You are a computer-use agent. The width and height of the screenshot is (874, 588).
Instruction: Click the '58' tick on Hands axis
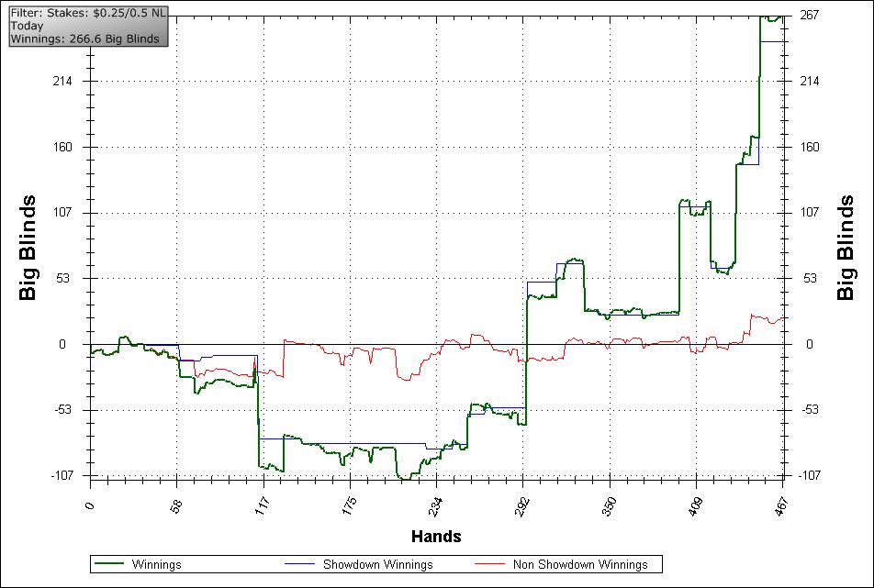pos(176,505)
